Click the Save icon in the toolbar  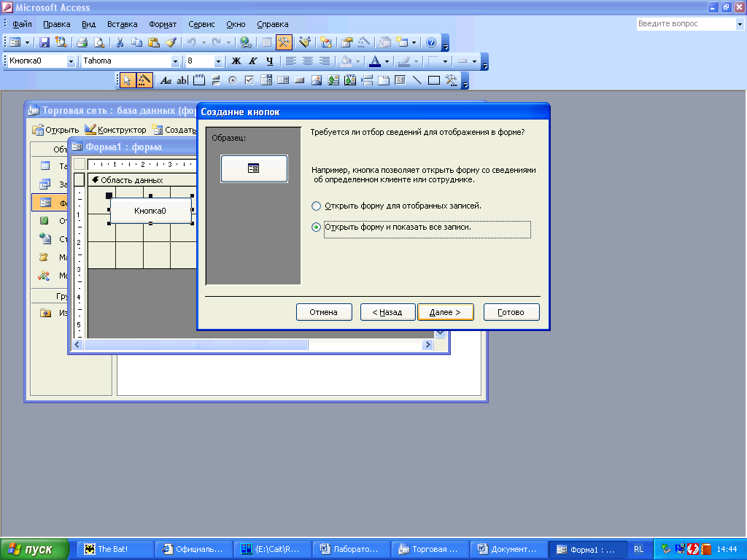pyautogui.click(x=44, y=42)
